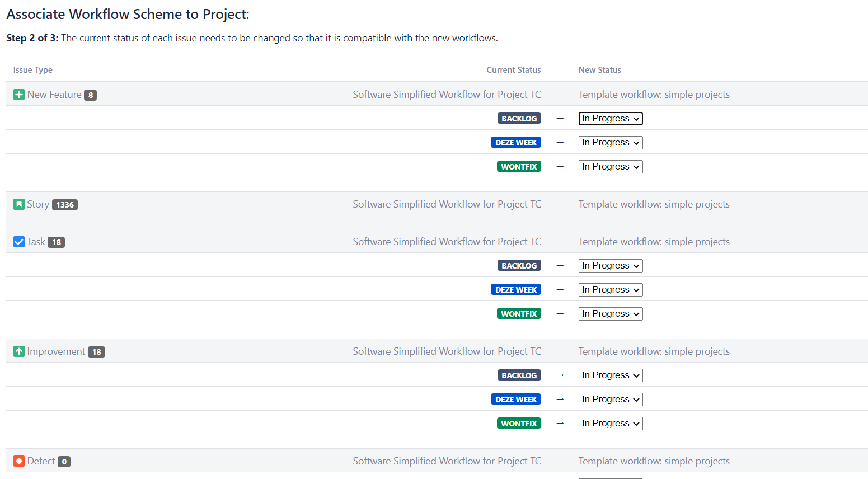Screen dimensions: 868x479
Task: Click the New Feature issue count badge 8
Action: (91, 95)
